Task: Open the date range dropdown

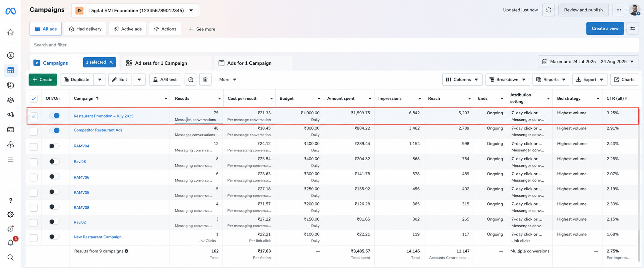Action: 588,62
